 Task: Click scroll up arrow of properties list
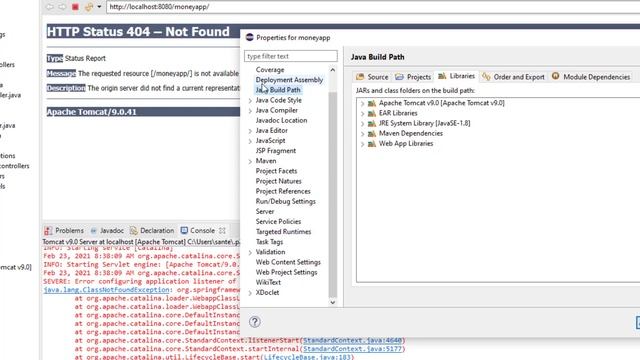tap(333, 70)
